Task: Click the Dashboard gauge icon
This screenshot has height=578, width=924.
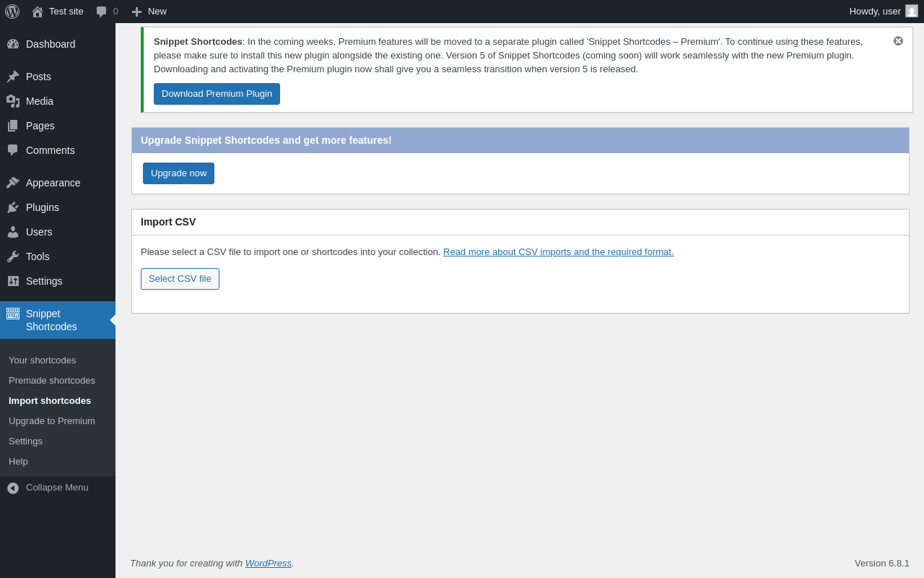Action: pos(13,44)
